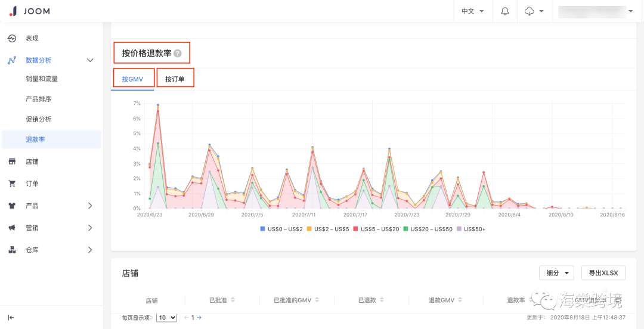The image size is (644, 329).
Task: Toggle the US$20 – US$50 legend series
Action: pos(428,229)
